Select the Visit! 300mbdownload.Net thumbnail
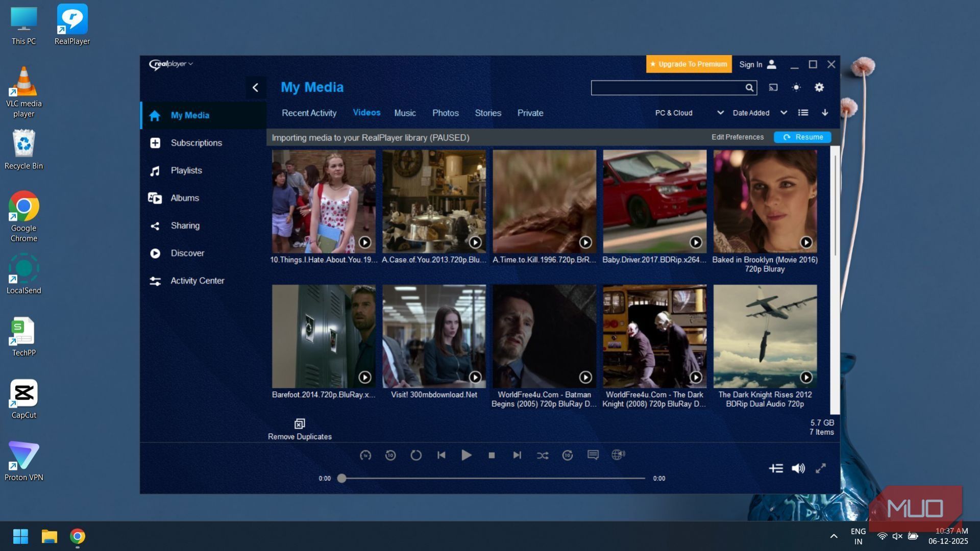Viewport: 980px width, 551px height. click(x=434, y=336)
